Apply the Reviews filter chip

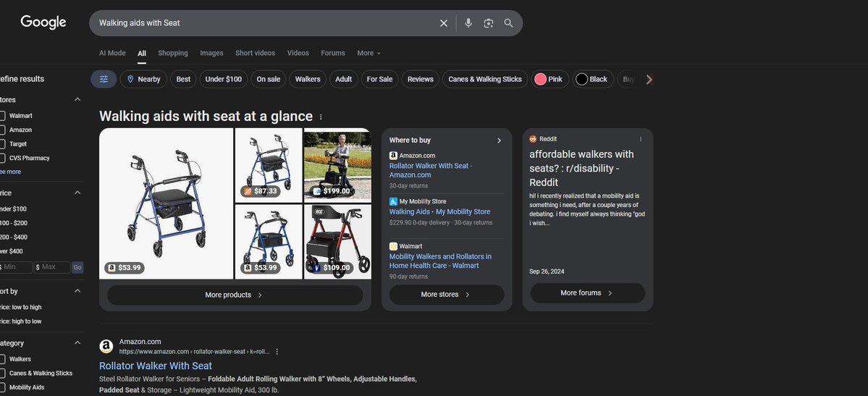tap(420, 79)
